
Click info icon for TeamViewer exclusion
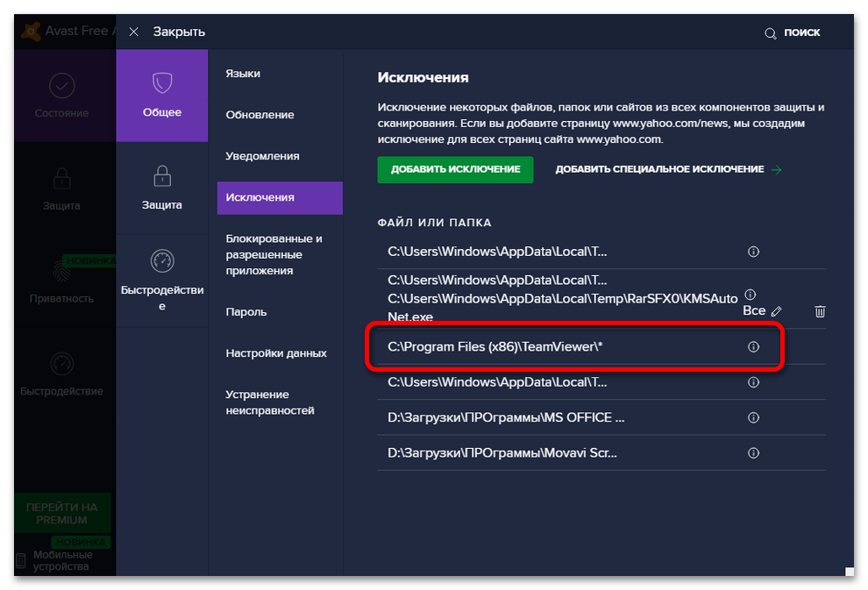coord(752,347)
